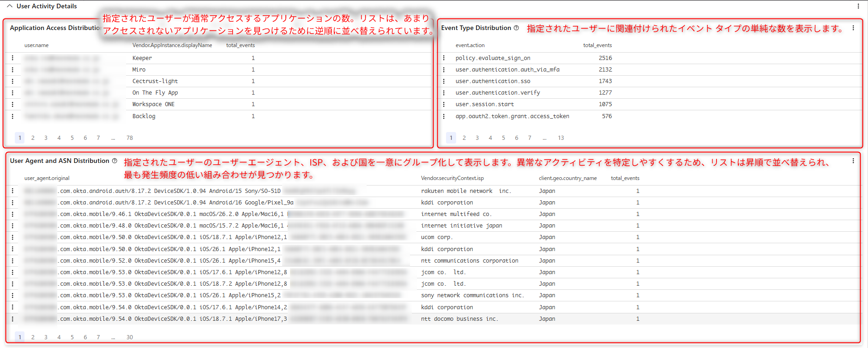Open row actions for the Cectrust-light row
The image size is (868, 348).
click(12, 81)
